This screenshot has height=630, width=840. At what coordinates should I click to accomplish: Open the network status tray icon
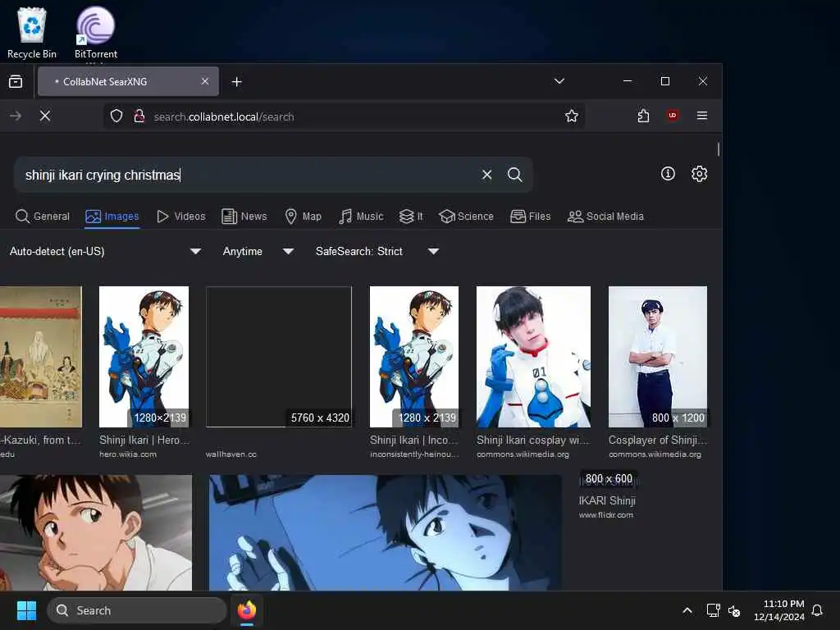pos(713,610)
